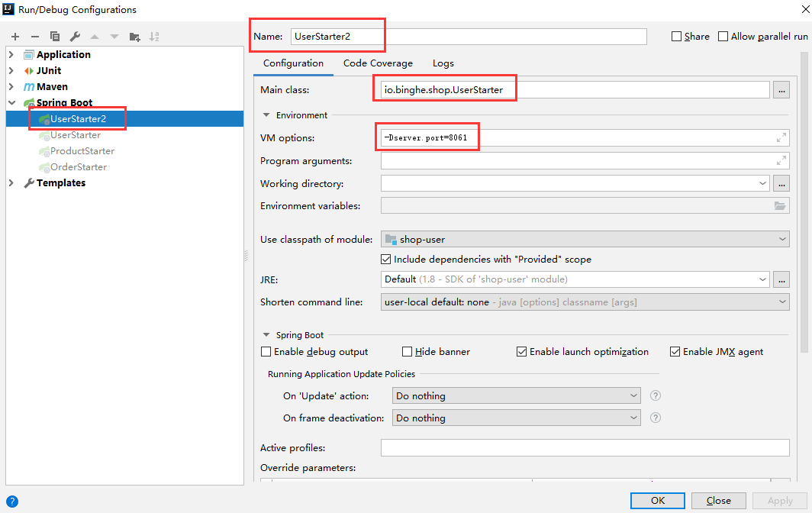Viewport: 812px width, 513px height.
Task: Expand the VM options field icon
Action: (781, 138)
